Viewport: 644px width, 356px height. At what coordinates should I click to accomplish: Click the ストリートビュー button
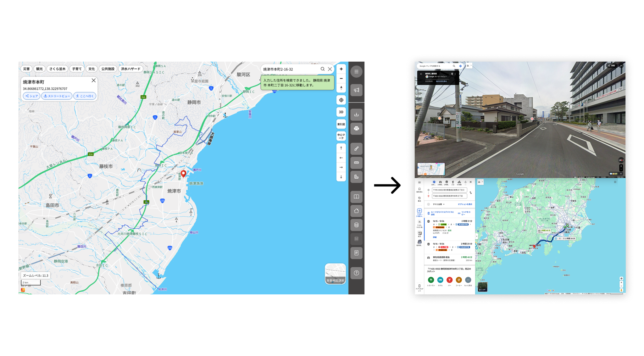pyautogui.click(x=57, y=96)
